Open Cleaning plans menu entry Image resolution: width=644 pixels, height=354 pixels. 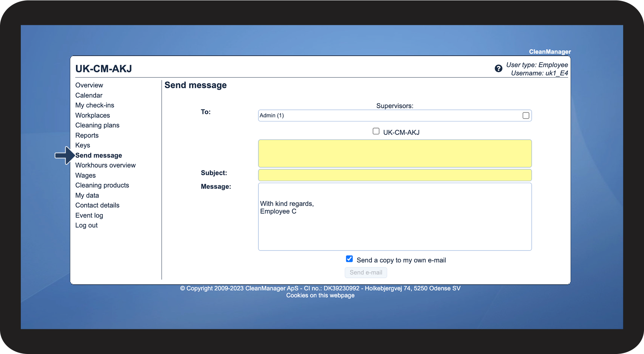pos(97,125)
